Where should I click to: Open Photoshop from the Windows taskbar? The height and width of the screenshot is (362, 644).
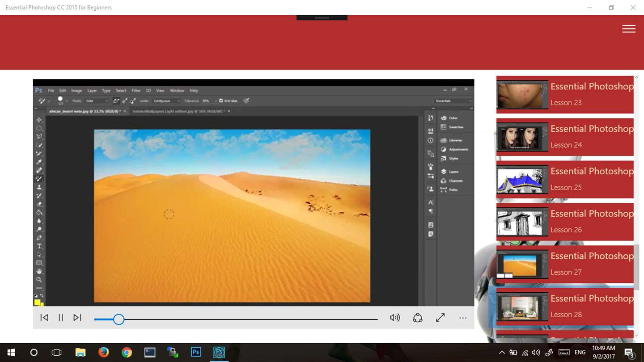(x=196, y=352)
